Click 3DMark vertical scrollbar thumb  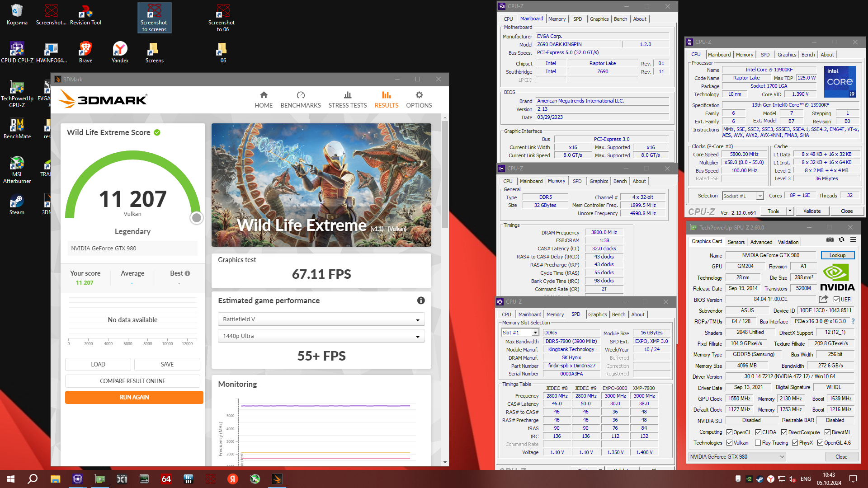tap(445, 174)
